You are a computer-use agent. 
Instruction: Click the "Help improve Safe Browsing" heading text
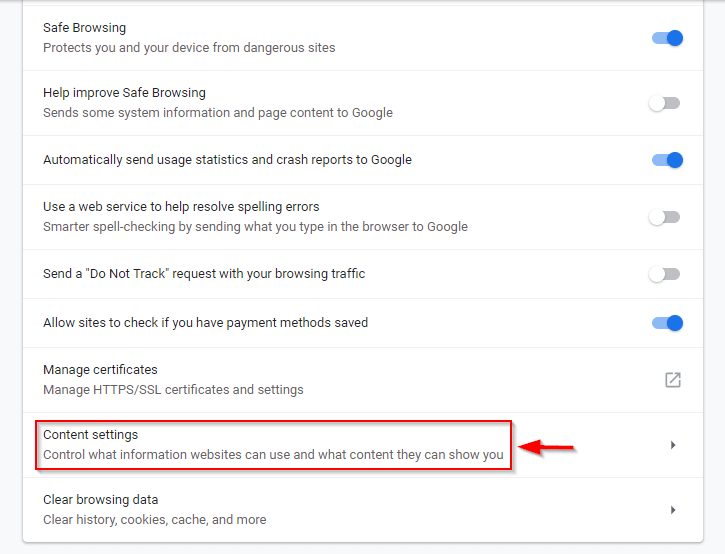point(124,93)
